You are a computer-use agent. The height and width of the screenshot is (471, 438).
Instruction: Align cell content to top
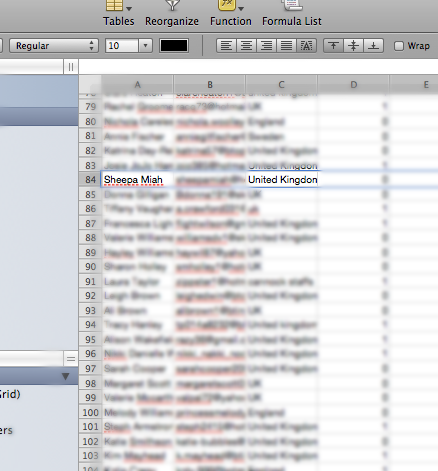click(x=333, y=46)
